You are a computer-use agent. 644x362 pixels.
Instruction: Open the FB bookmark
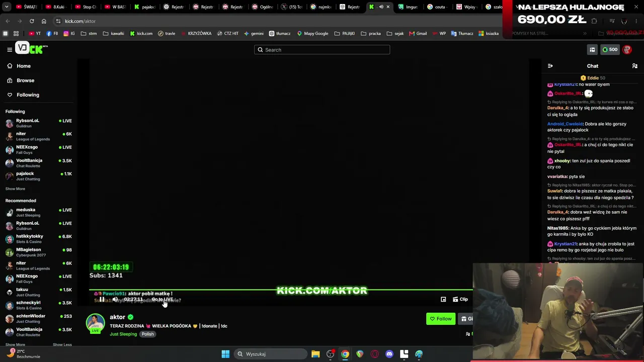click(52, 34)
